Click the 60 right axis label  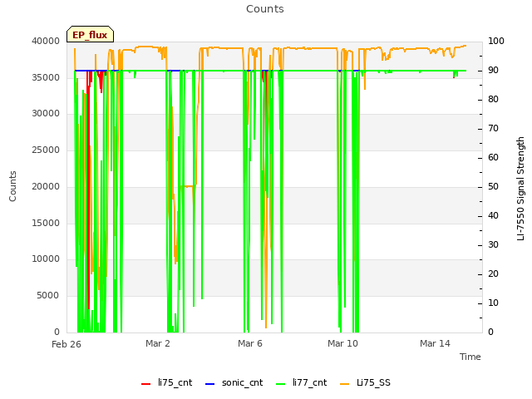point(493,157)
